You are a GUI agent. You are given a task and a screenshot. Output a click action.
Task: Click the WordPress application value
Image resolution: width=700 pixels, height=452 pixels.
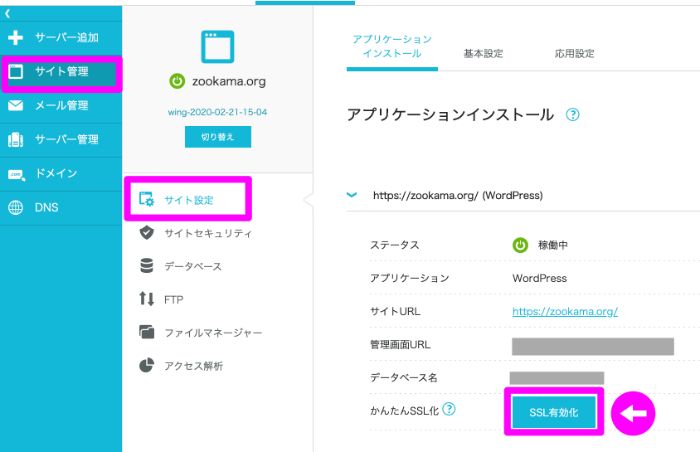tap(539, 278)
